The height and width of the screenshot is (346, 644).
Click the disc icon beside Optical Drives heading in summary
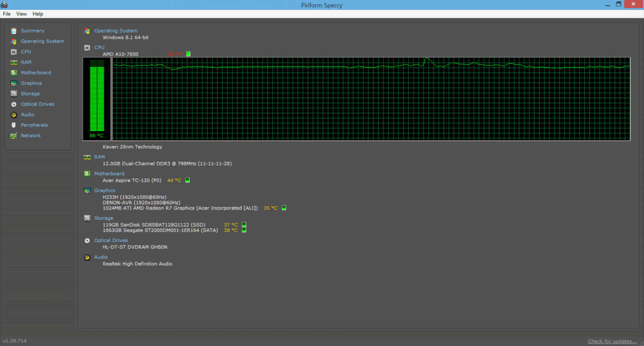[87, 240]
